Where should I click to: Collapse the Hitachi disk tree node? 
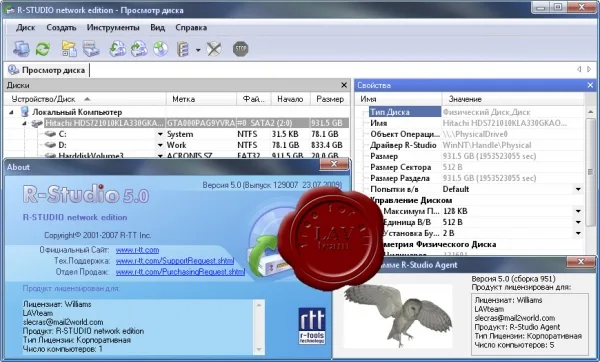tap(24, 123)
